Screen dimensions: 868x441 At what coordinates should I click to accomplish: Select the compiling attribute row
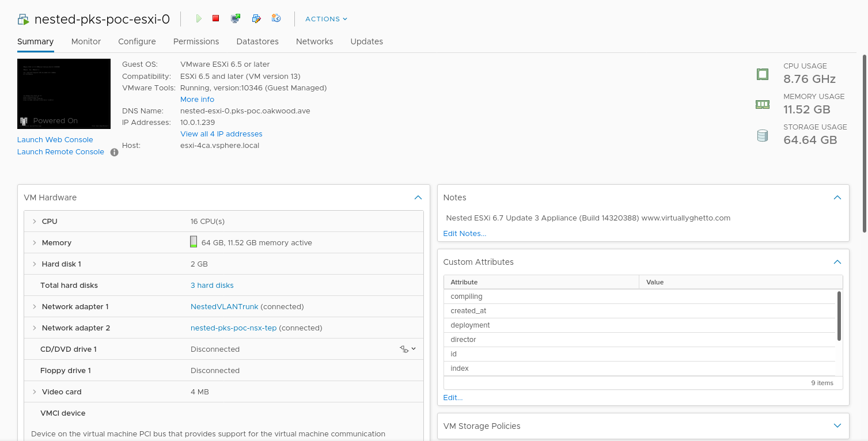click(639, 296)
